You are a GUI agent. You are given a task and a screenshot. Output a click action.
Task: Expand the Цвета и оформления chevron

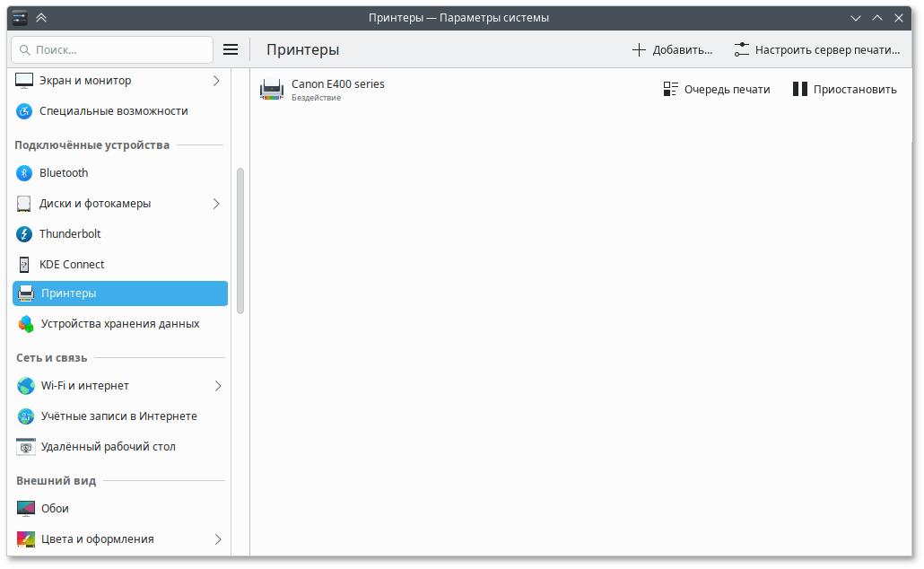pos(217,539)
